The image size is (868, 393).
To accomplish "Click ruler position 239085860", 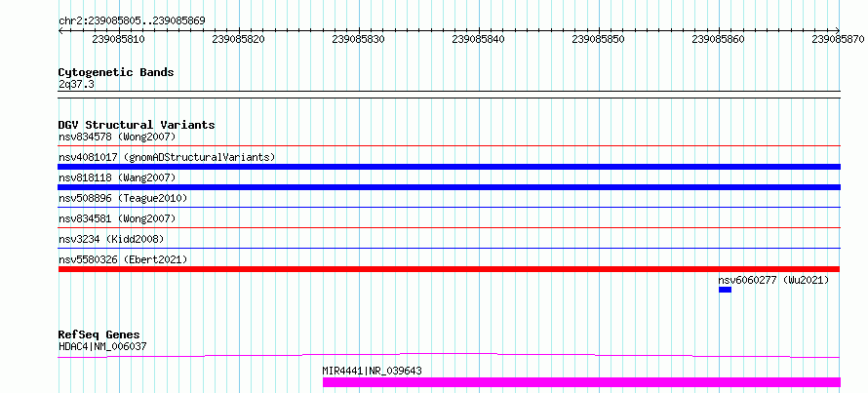I will pos(719,39).
